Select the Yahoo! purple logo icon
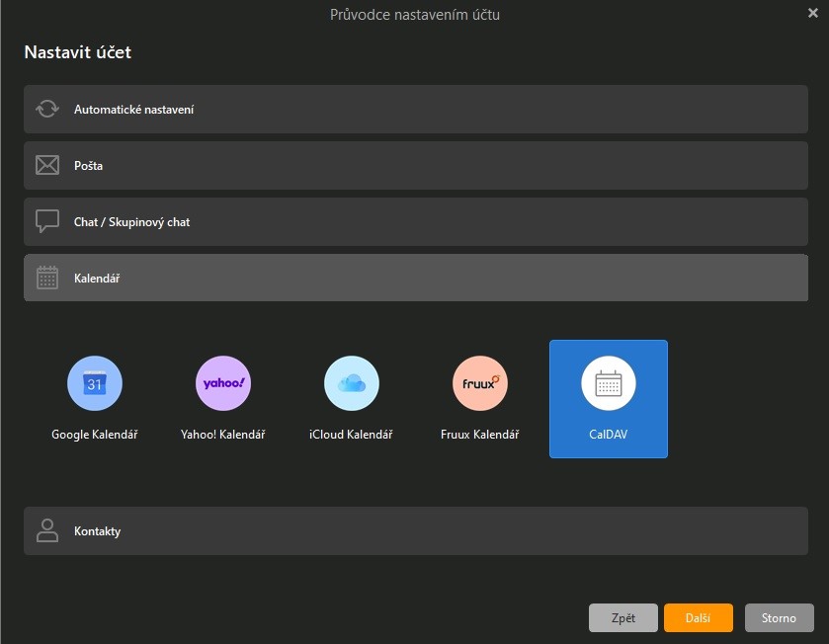Image resolution: width=829 pixels, height=644 pixels. point(223,383)
